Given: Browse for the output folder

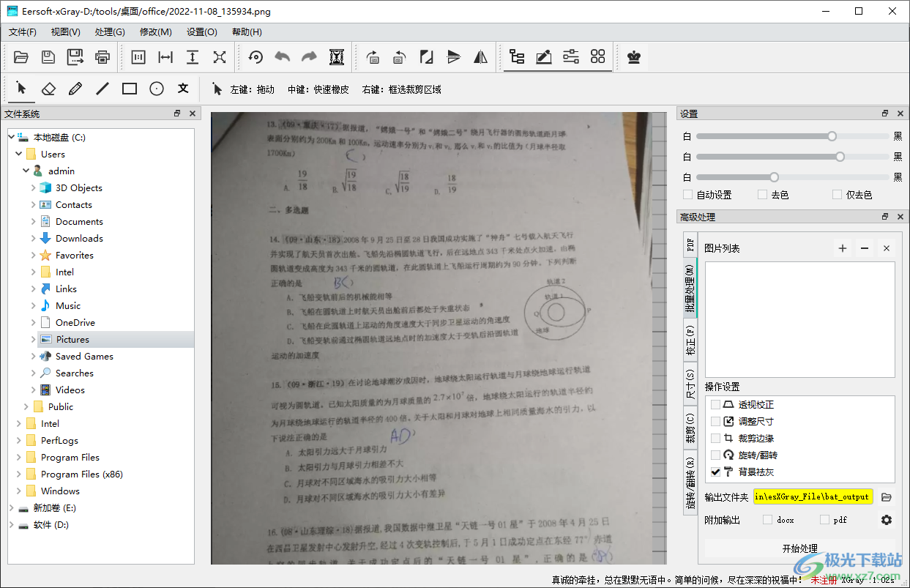Looking at the screenshot, I should (887, 497).
